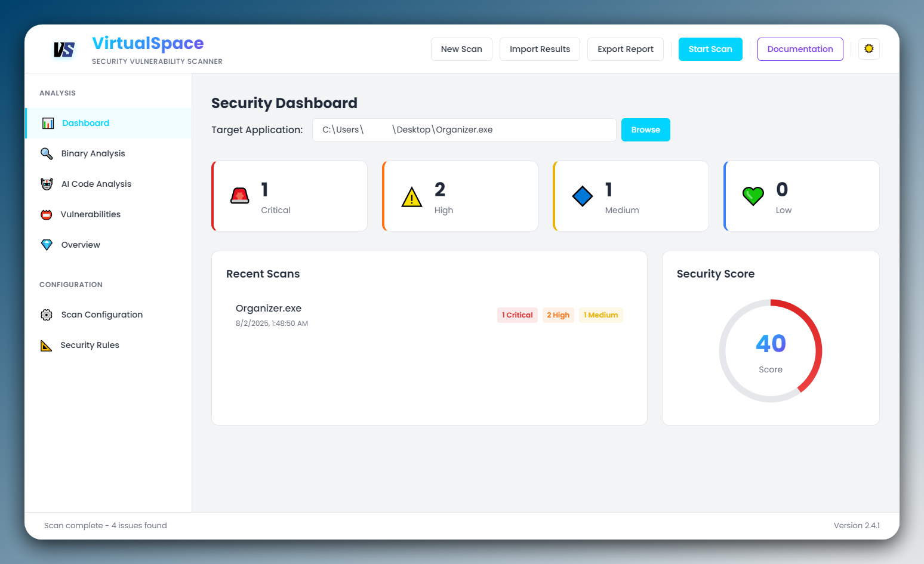Open the Vulnerabilities menu item

point(91,215)
